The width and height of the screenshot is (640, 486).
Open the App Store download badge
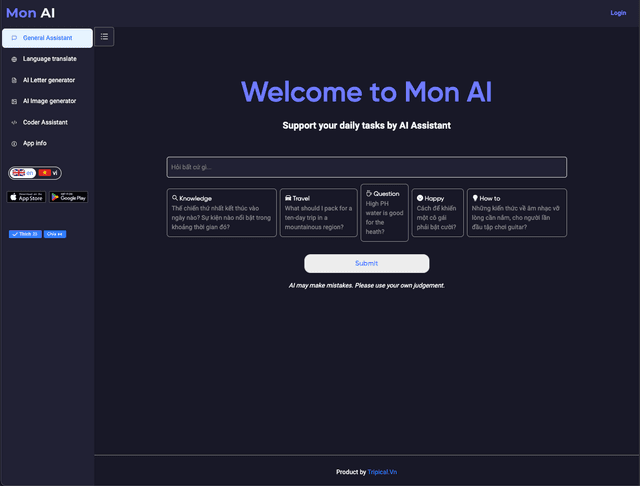[x=26, y=197]
